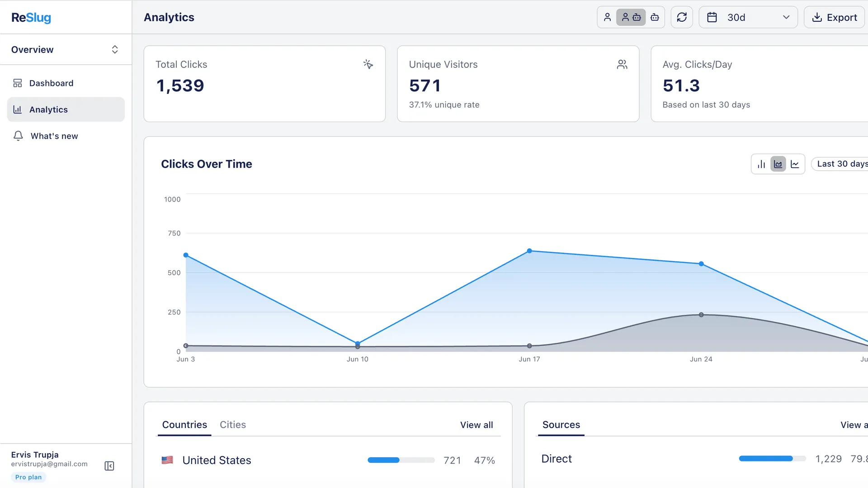Switch chart to line view
Viewport: 868px width, 488px height.
795,164
